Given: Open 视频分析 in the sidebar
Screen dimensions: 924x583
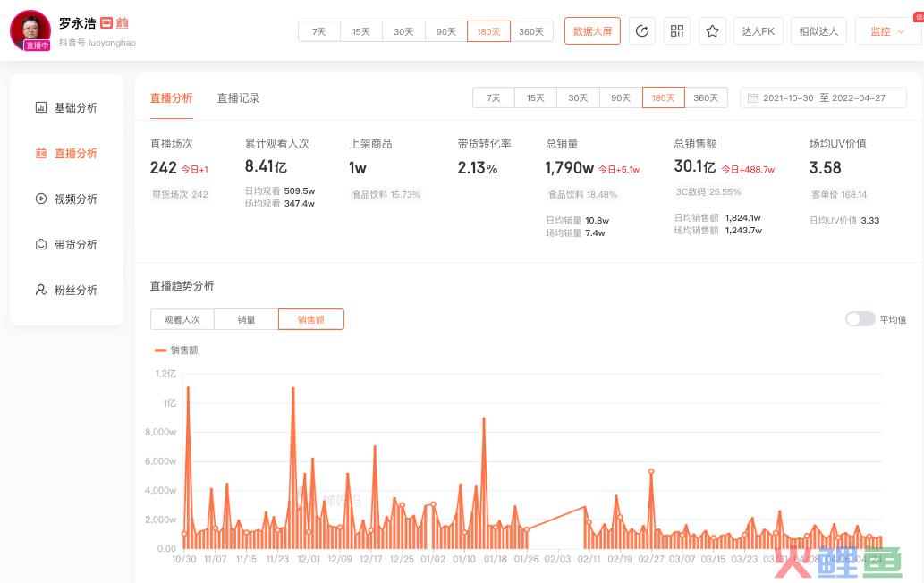Looking at the screenshot, I should [76, 199].
